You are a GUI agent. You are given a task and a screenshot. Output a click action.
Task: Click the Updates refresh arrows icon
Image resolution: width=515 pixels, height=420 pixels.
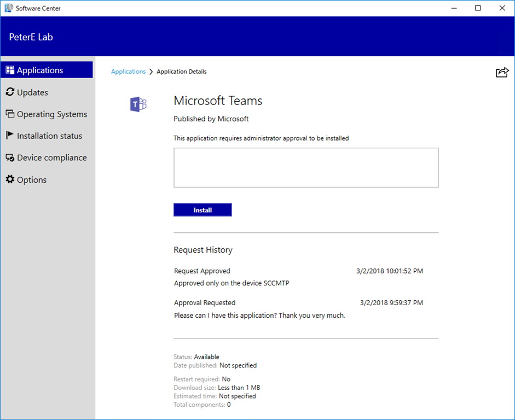10,92
